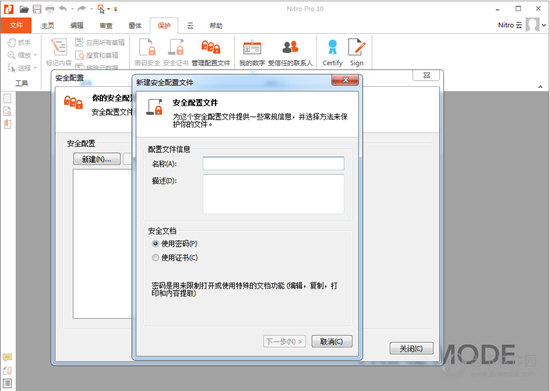The width and height of the screenshot is (550, 391).
Task: Print the document using the printer icon
Action: (x=50, y=9)
